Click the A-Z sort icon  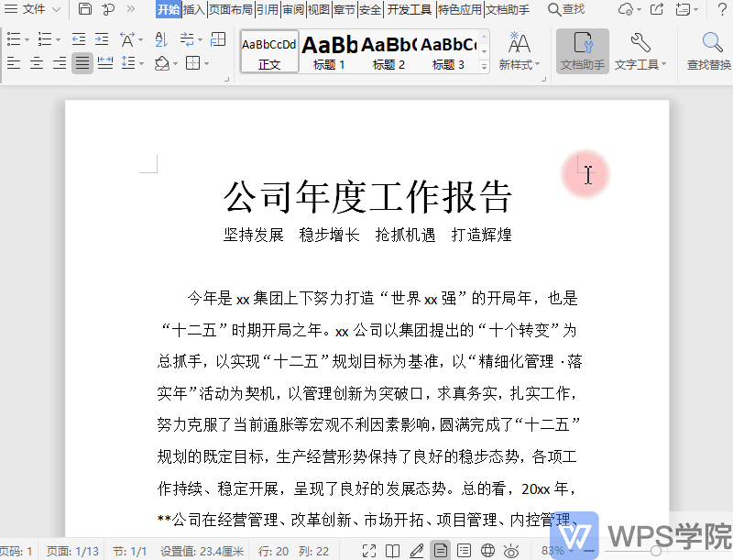(161, 39)
